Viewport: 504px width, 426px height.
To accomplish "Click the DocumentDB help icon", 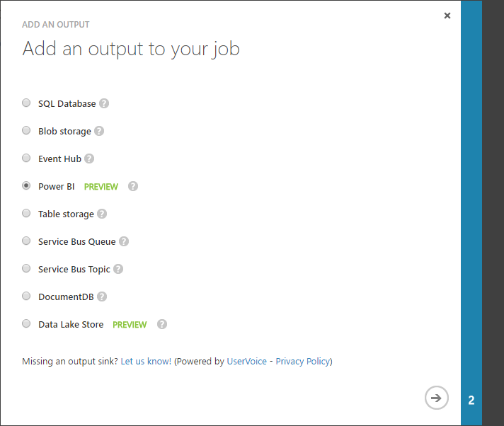I will [x=102, y=297].
